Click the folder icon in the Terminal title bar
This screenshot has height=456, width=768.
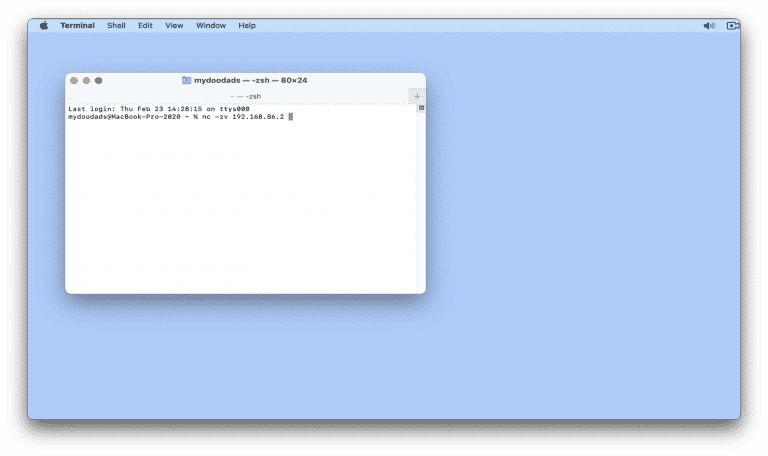[x=186, y=80]
